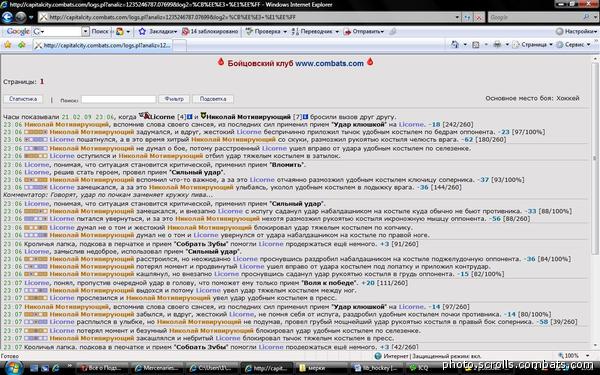Click the Favorites star icon

pos(7,45)
